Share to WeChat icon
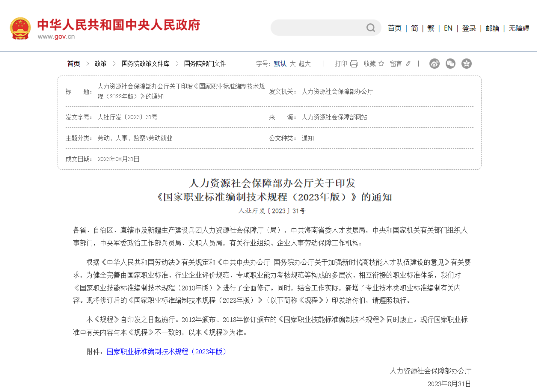The height and width of the screenshot is (392, 537). [x=450, y=63]
